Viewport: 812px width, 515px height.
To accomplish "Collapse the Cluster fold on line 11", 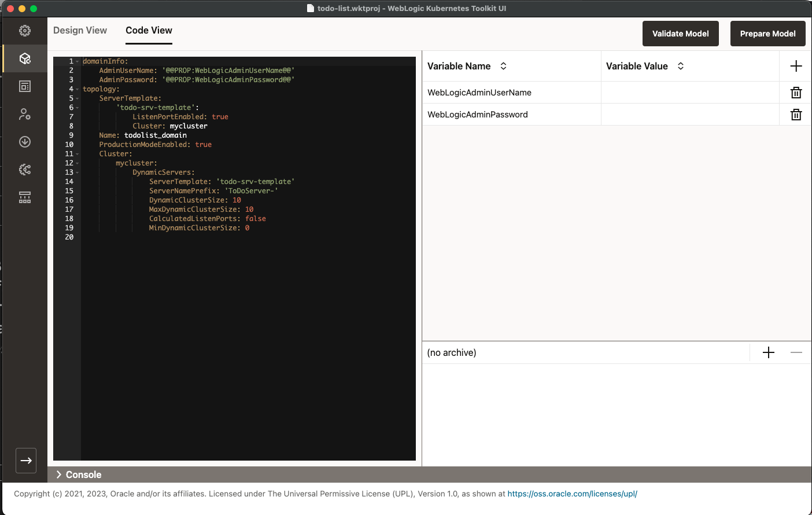I will point(77,154).
